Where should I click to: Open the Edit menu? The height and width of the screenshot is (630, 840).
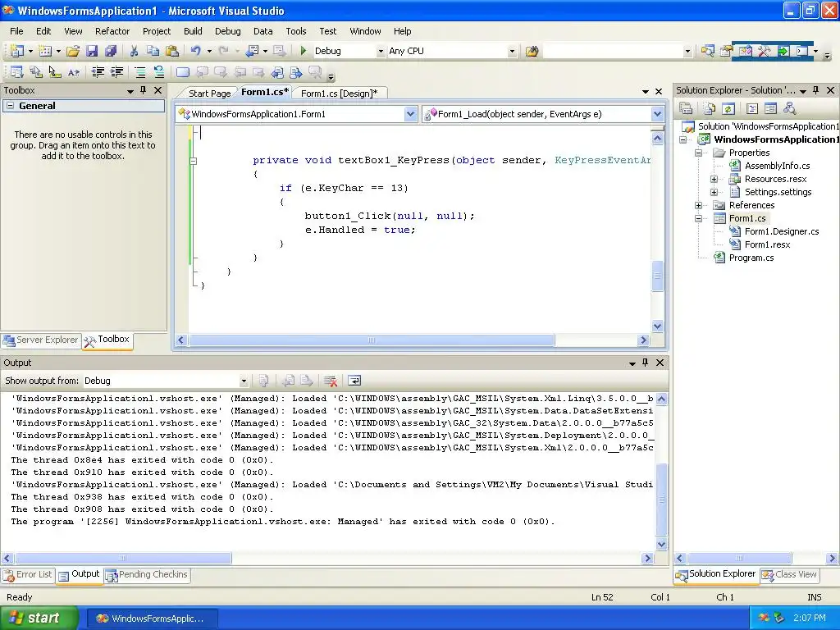[x=43, y=31]
